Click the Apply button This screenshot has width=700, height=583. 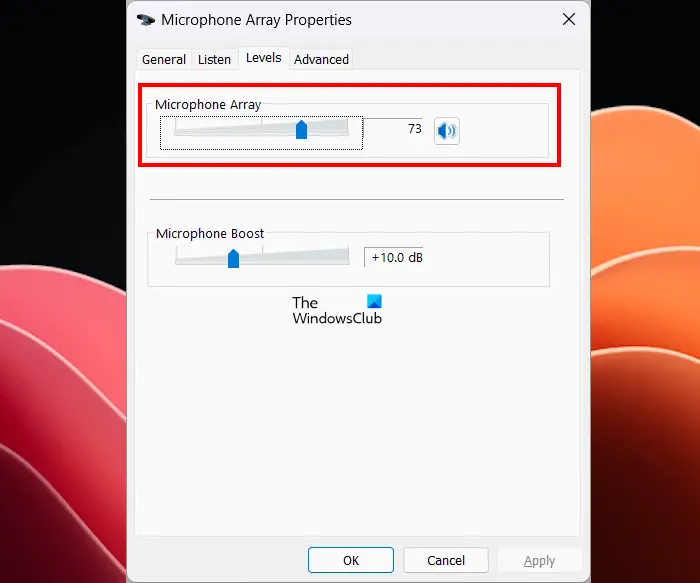pos(539,560)
